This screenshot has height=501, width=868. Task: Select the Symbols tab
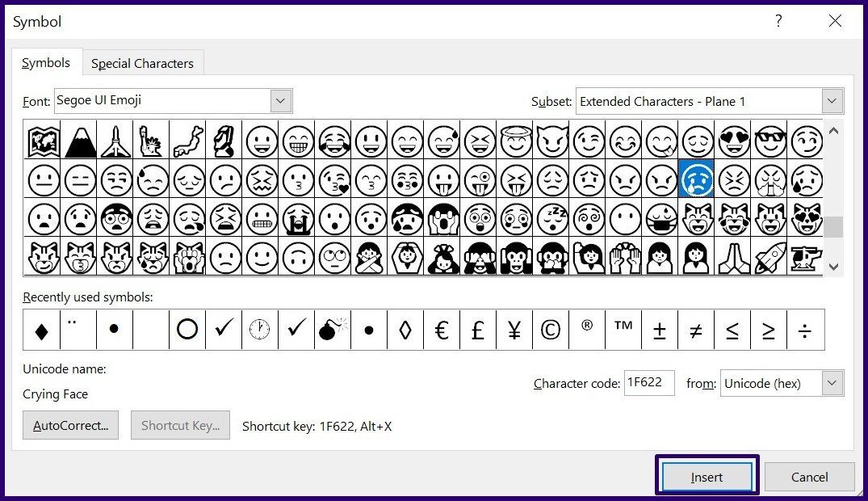[x=46, y=63]
